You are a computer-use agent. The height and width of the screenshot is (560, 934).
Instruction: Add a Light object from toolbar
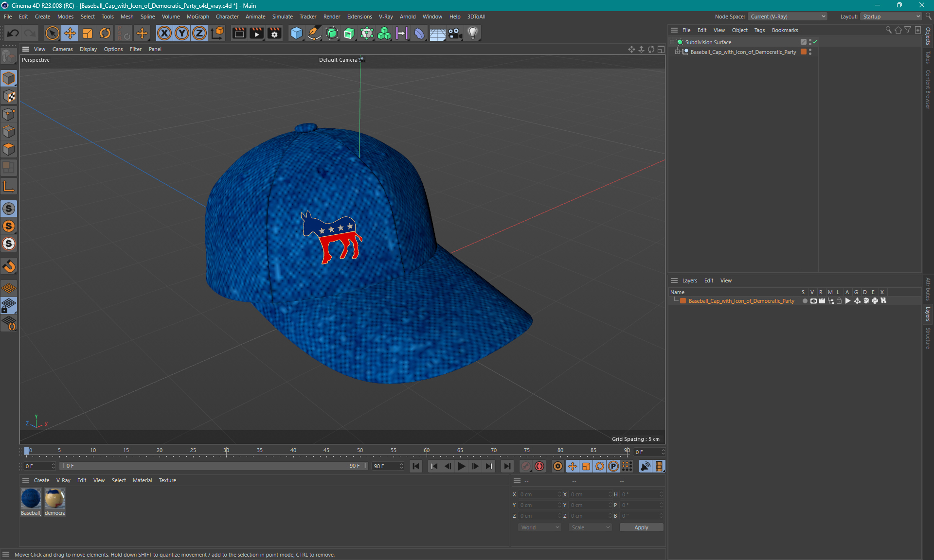coord(472,33)
